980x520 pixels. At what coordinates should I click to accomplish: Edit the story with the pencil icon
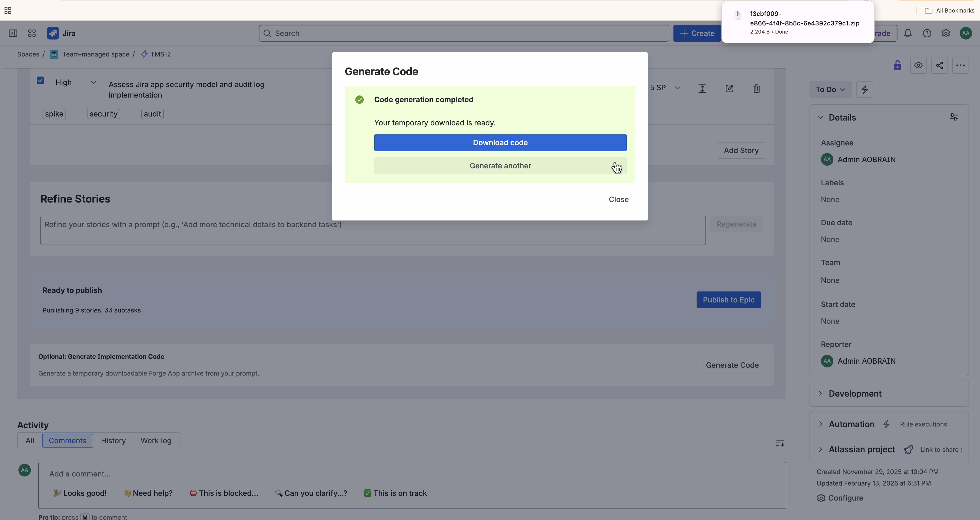tap(729, 89)
